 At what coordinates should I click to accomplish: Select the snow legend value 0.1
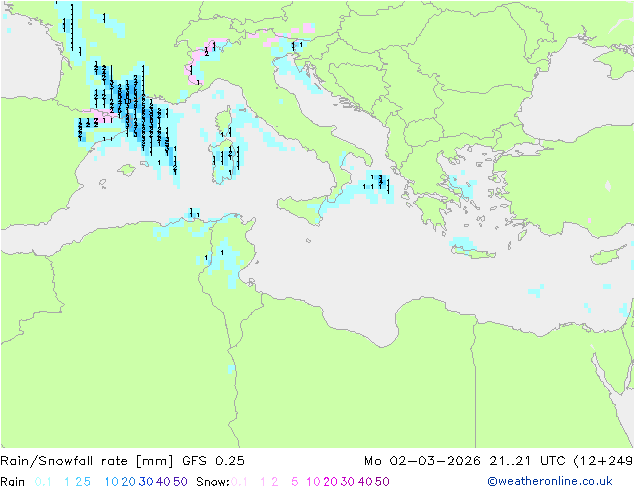239,482
